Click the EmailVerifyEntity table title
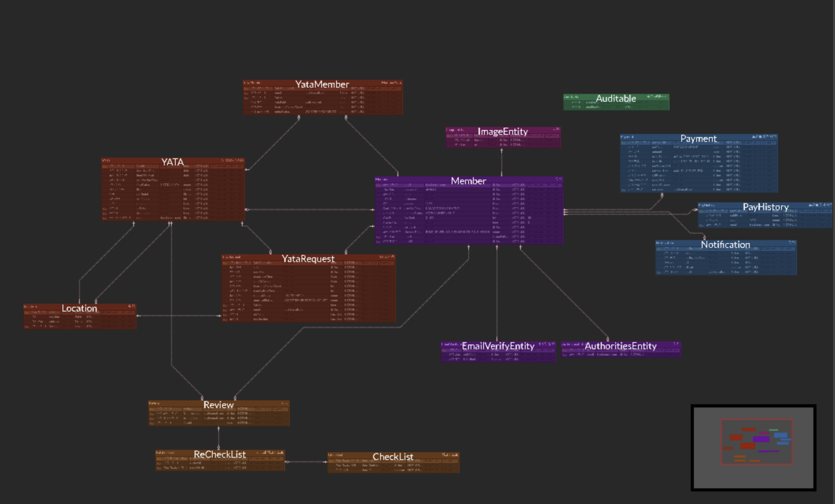Image resolution: width=835 pixels, height=504 pixels. coord(498,346)
